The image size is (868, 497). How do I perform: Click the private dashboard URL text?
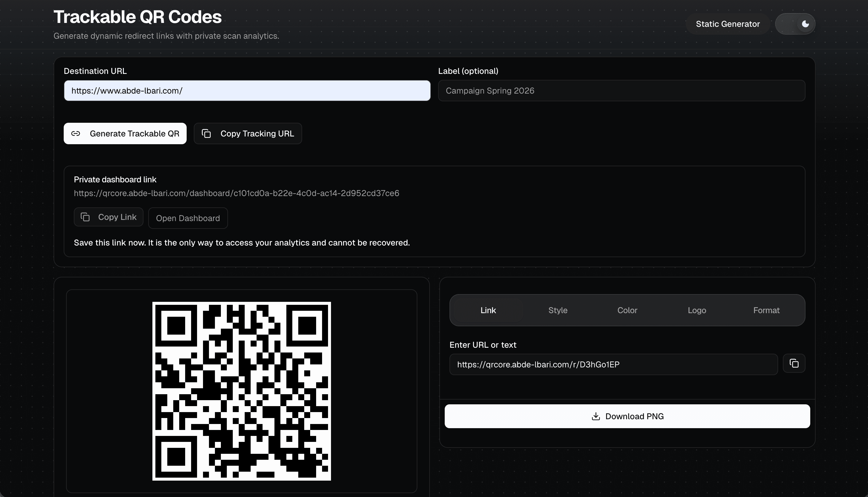click(x=236, y=193)
